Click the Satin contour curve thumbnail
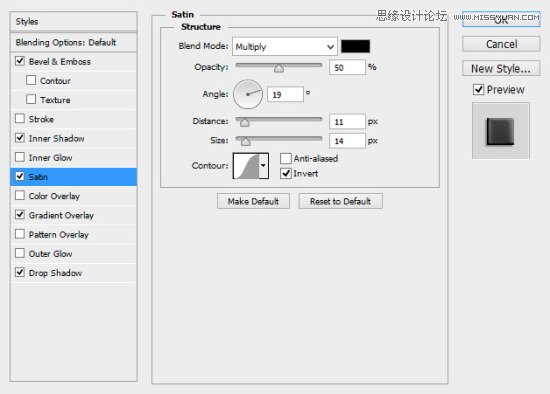Image resolution: width=550 pixels, height=394 pixels. [x=246, y=166]
